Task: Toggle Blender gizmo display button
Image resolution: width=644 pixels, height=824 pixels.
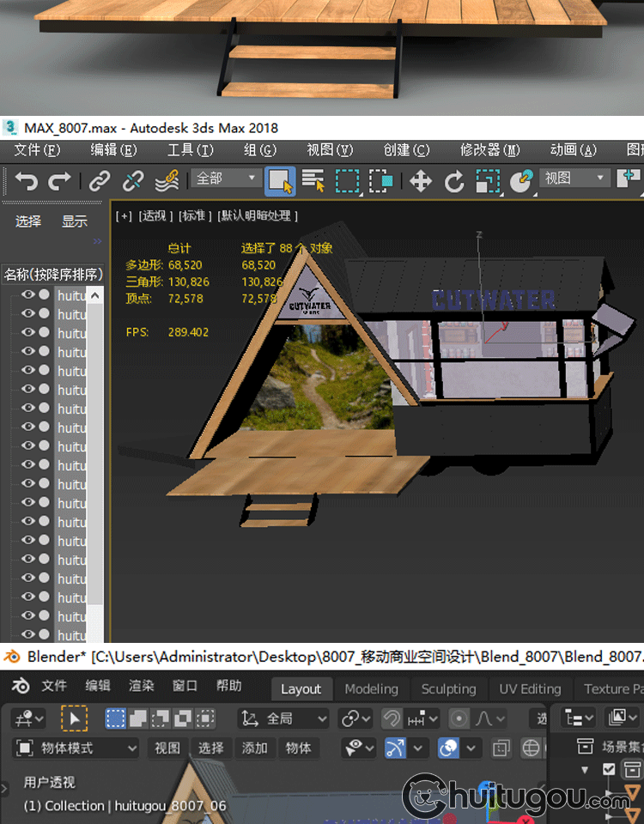Action: click(395, 748)
